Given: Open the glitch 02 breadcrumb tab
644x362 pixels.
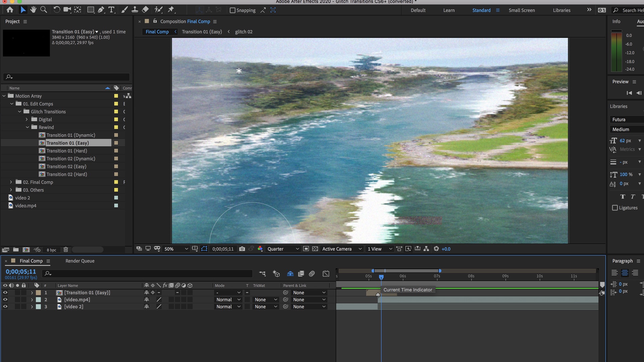Looking at the screenshot, I should [244, 32].
